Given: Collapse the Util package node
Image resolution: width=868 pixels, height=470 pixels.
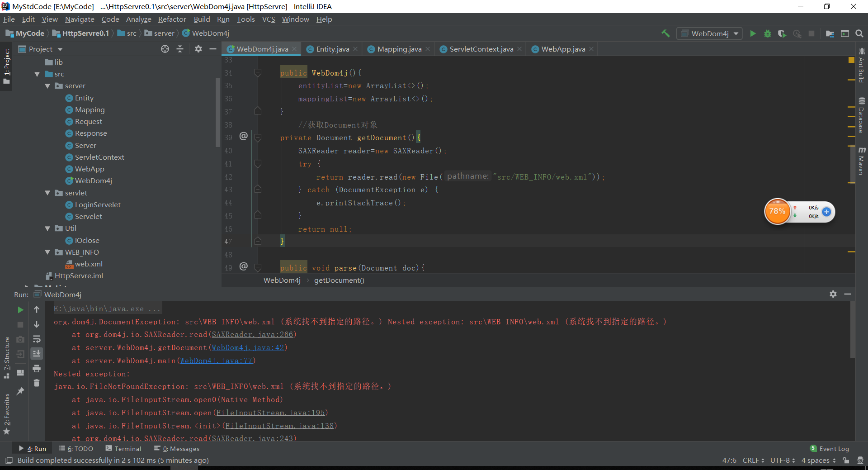Looking at the screenshot, I should [47, 228].
